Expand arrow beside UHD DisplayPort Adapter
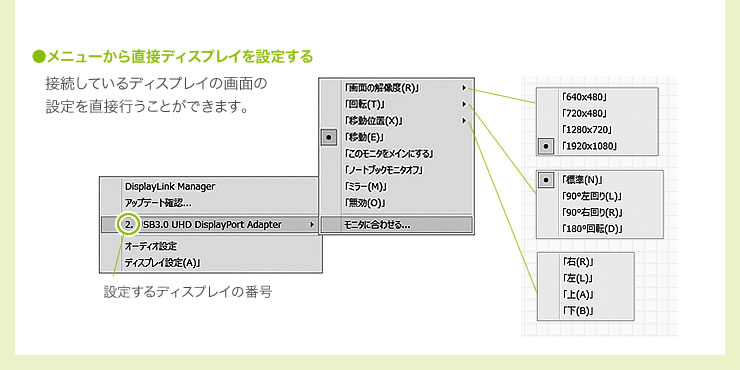The height and width of the screenshot is (370, 740). click(311, 225)
